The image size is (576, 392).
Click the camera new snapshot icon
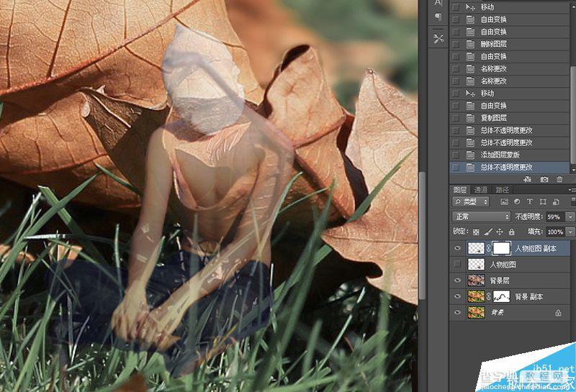click(544, 179)
